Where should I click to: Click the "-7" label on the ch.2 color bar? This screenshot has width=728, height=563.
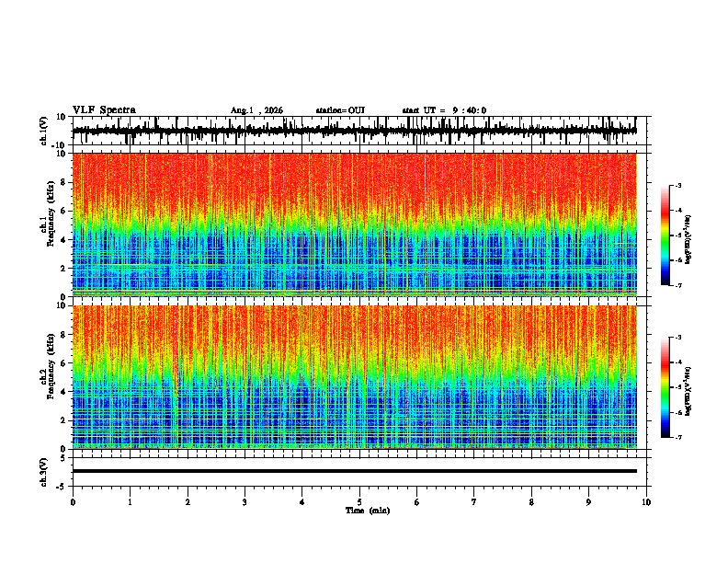677,437
